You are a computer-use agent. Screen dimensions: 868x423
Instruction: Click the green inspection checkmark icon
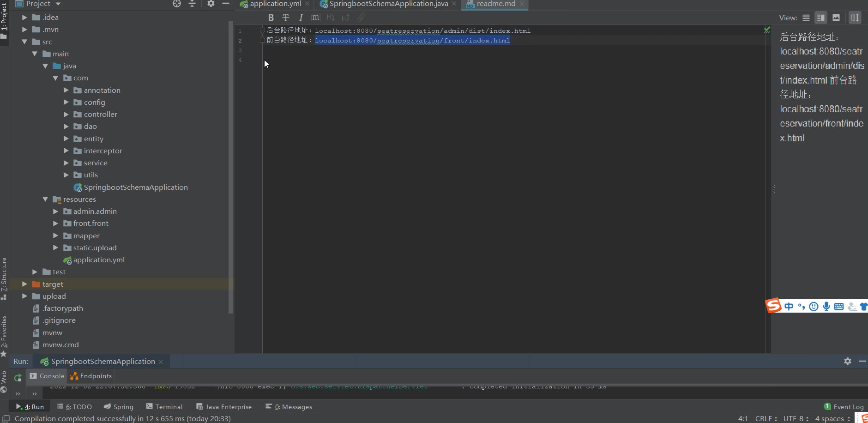coord(767,30)
